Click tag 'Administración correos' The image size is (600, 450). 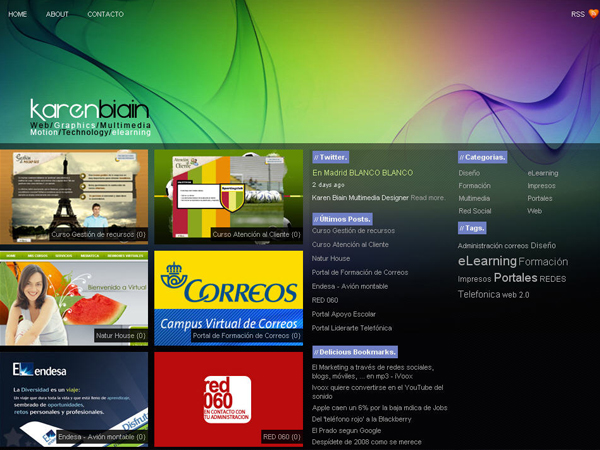[x=493, y=246]
